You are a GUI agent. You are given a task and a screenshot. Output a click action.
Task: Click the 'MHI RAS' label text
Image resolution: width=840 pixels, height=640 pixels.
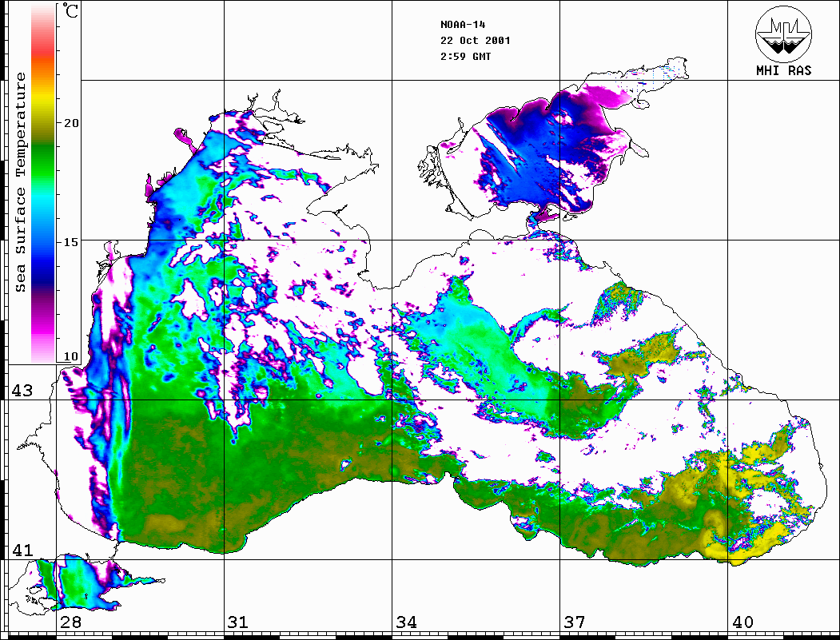(x=783, y=70)
